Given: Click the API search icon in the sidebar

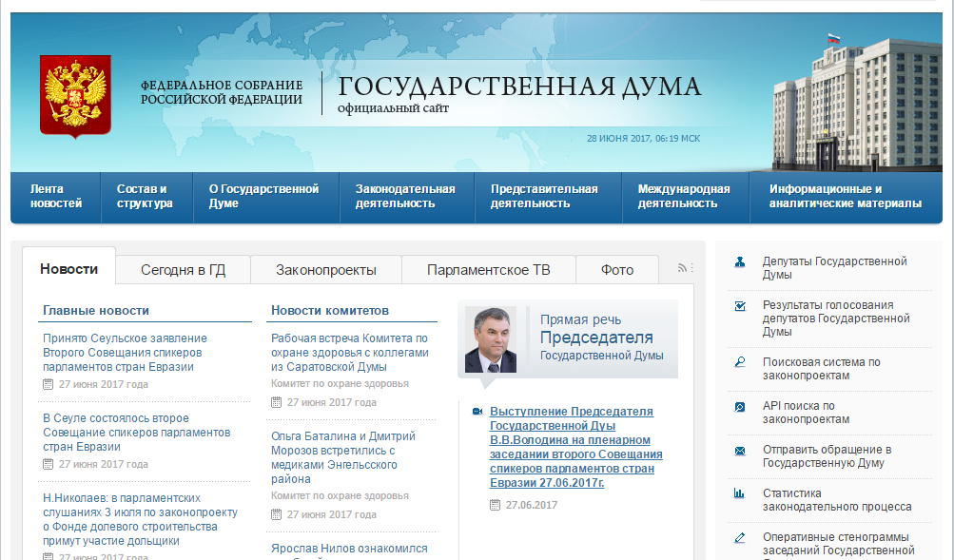Looking at the screenshot, I should click(740, 407).
